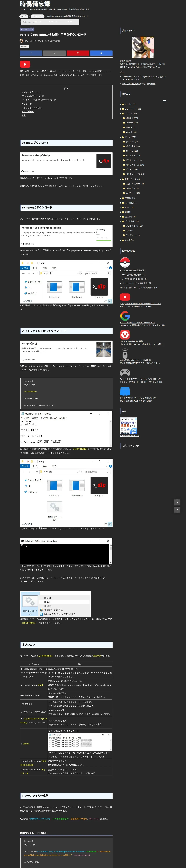Click the Pokeball icon in recommended articles
The width and height of the screenshot is (186, 868).
pyautogui.click(x=125, y=262)
